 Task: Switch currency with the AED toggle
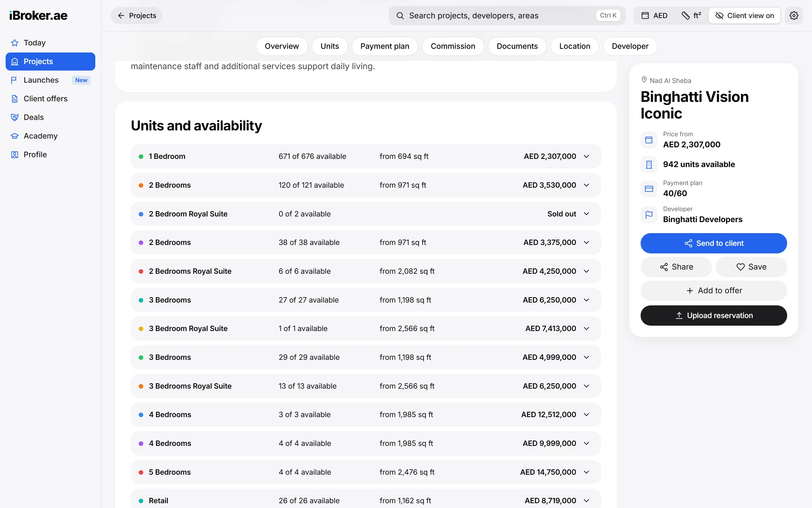654,16
